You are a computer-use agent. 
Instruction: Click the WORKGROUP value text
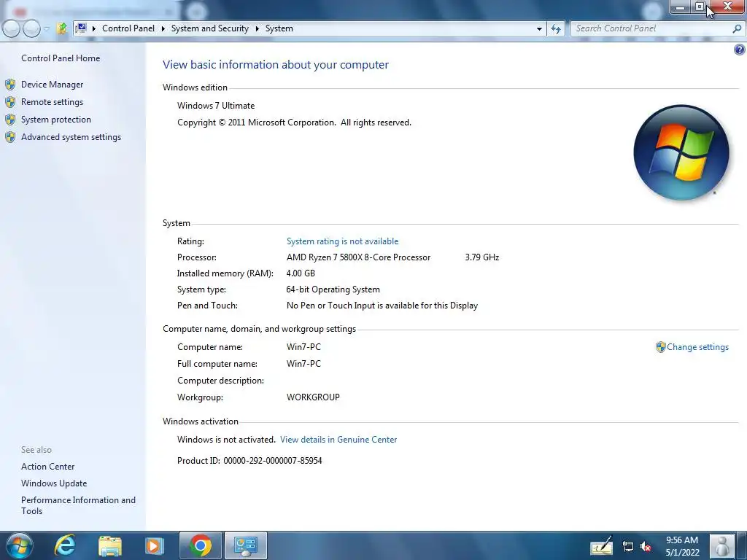(x=313, y=397)
